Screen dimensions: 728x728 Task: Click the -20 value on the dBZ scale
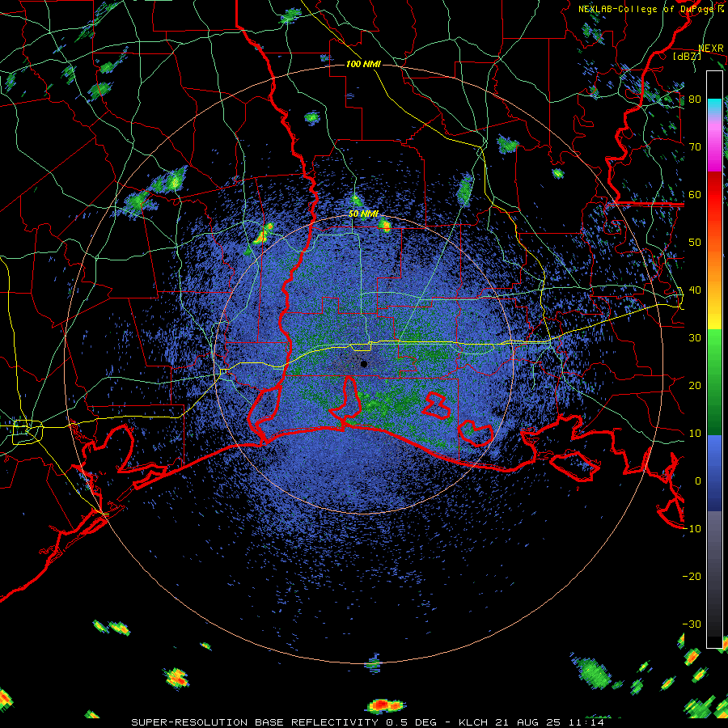point(692,576)
